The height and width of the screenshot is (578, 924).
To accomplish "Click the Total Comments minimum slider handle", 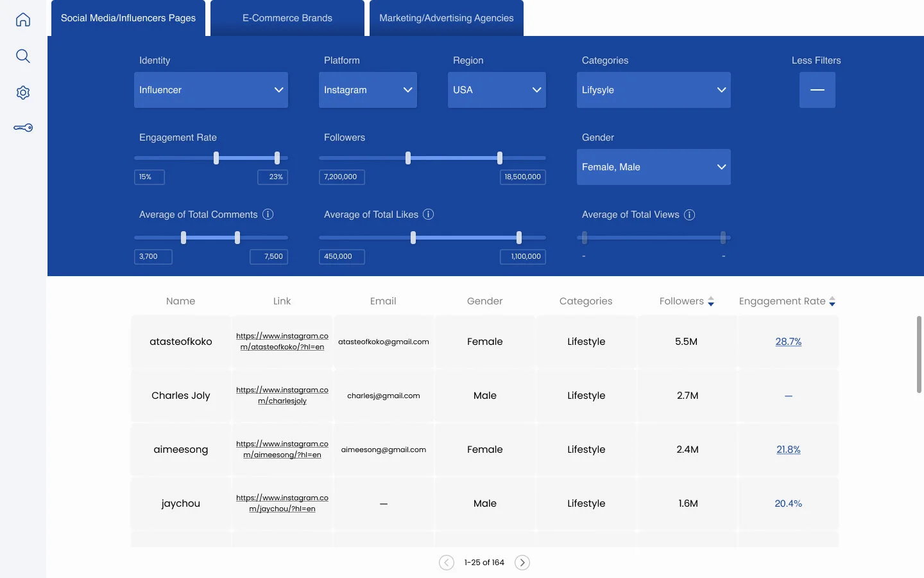I will tap(184, 238).
